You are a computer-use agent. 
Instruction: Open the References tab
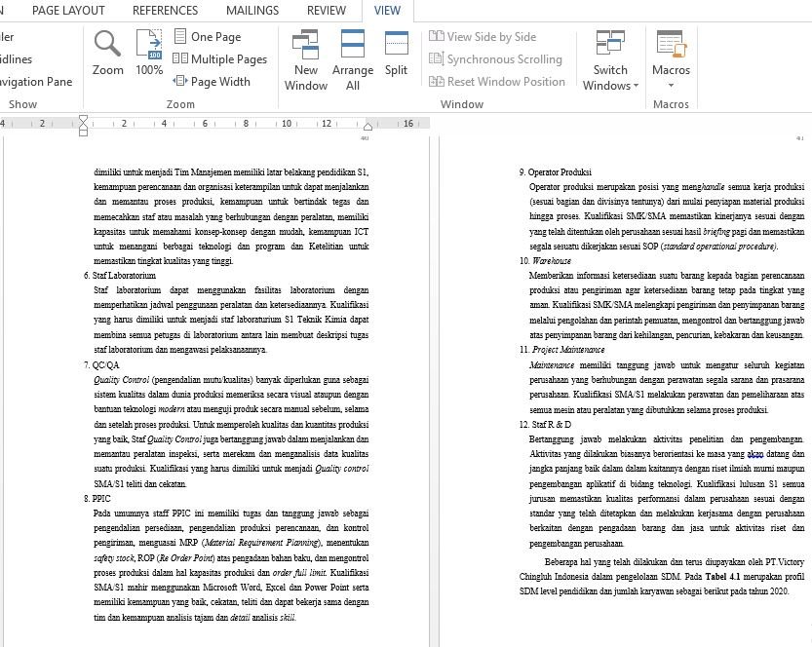(x=165, y=11)
